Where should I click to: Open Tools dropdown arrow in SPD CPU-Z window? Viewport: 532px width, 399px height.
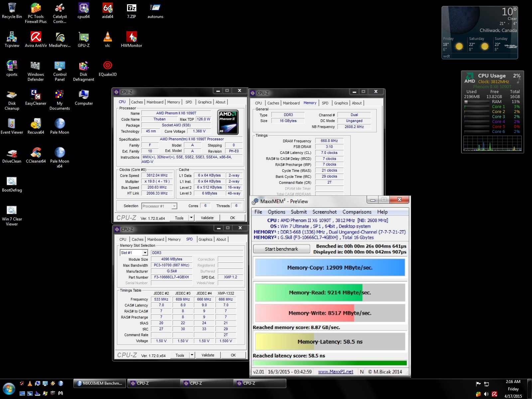[192, 355]
